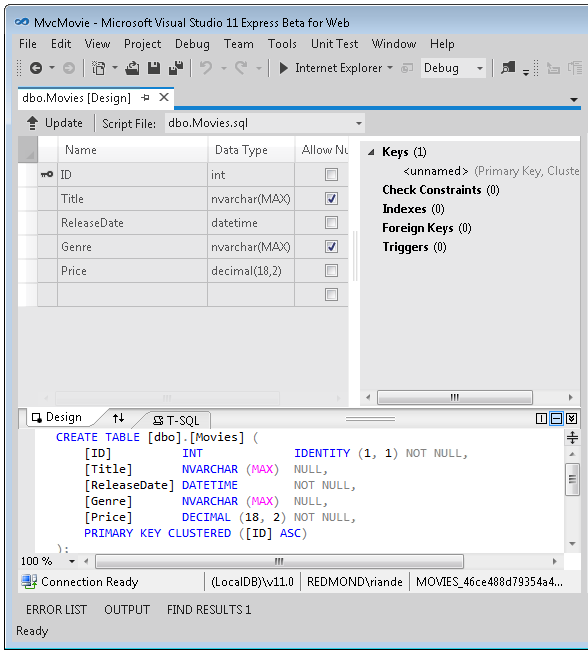588x652 pixels.
Task: Open the Tools menu
Action: click(x=282, y=44)
